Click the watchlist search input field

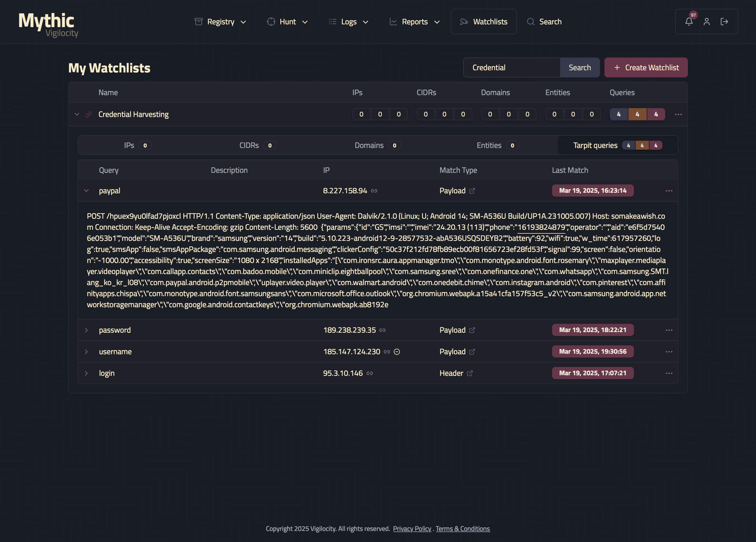tap(511, 68)
